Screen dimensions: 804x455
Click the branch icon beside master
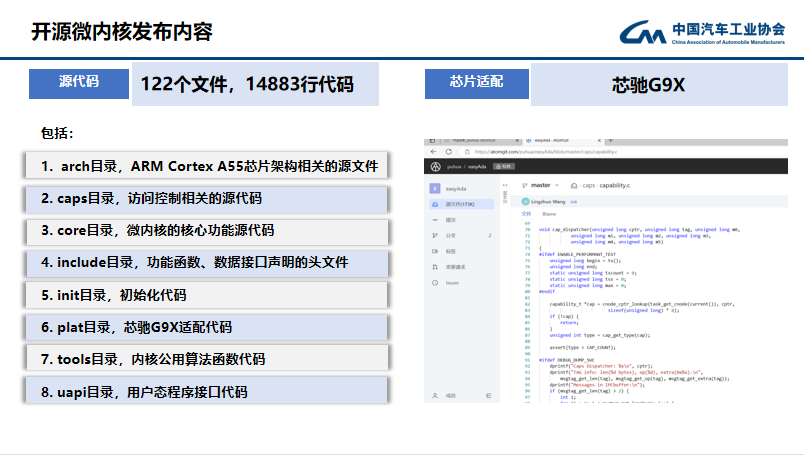point(525,185)
